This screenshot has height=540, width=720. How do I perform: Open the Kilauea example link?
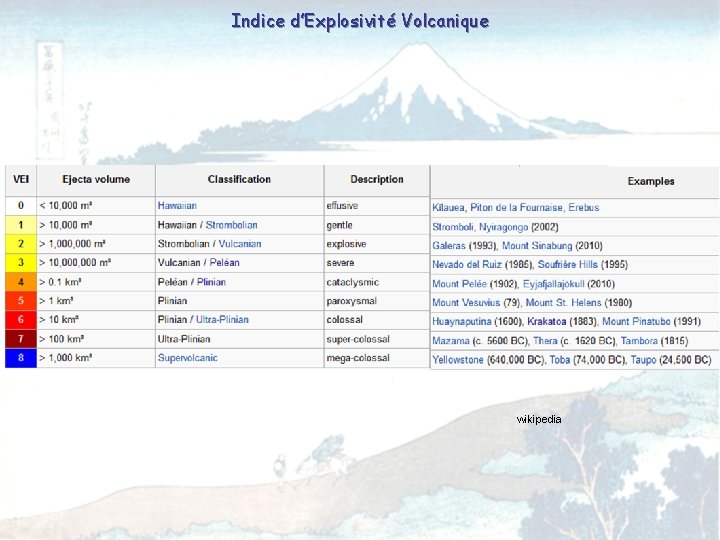click(448, 208)
